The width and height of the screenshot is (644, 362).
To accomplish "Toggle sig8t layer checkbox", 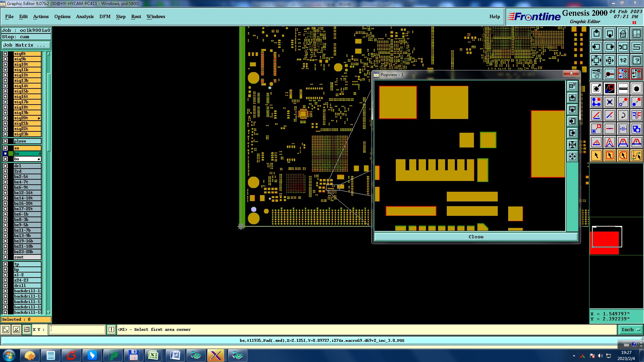I will pos(5,54).
